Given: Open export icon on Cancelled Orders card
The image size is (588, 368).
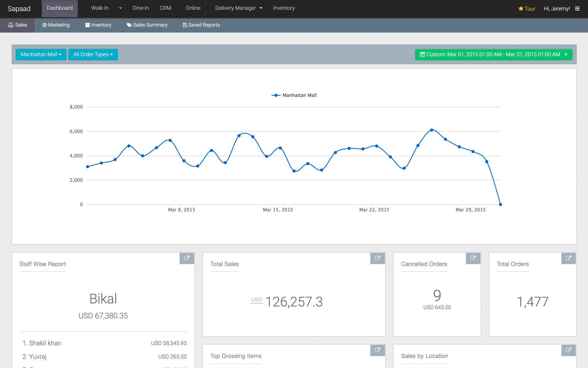Looking at the screenshot, I should (x=473, y=258).
